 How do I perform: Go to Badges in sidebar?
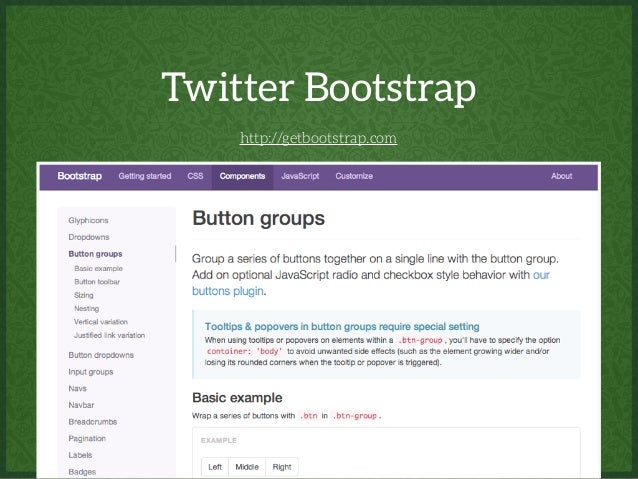82,472
